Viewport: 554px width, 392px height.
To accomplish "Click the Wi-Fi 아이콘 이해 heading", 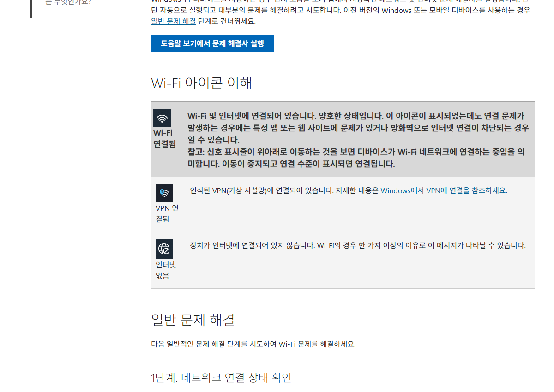I will pos(202,83).
